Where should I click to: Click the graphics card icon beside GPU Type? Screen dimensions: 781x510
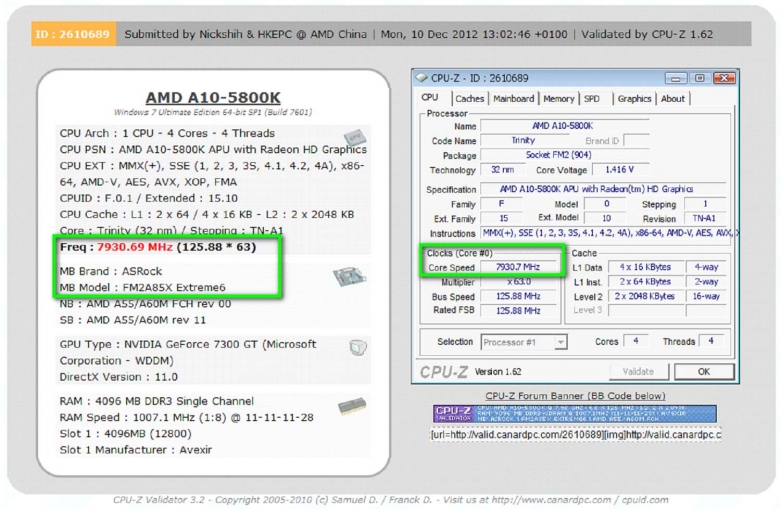click(358, 347)
